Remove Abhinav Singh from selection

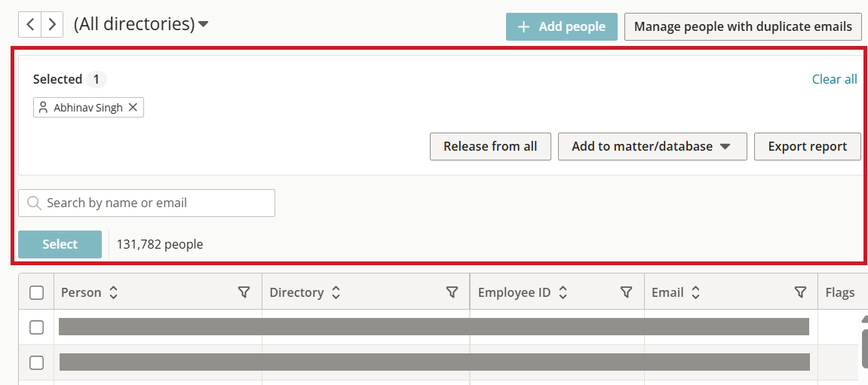point(133,107)
